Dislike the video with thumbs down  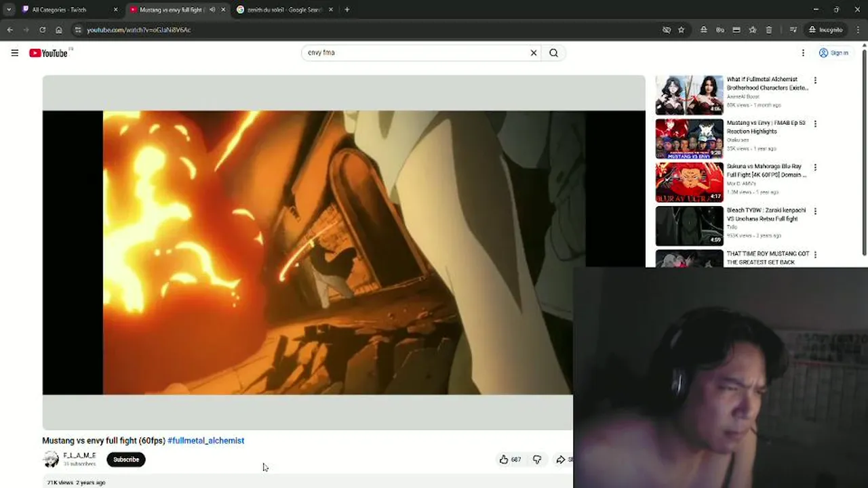point(537,460)
